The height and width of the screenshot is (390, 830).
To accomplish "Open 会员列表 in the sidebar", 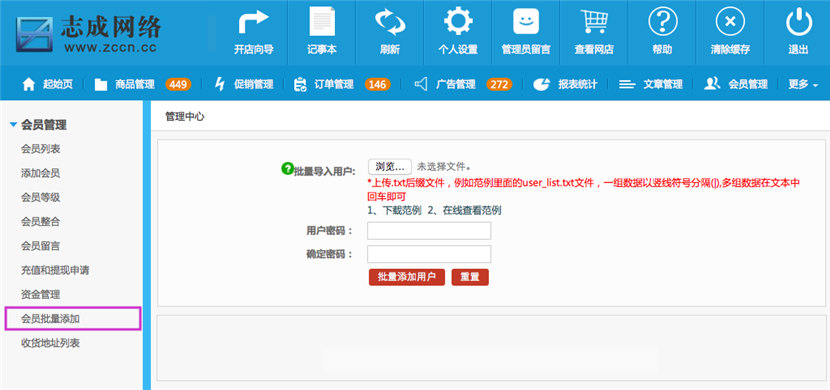I will 41,149.
